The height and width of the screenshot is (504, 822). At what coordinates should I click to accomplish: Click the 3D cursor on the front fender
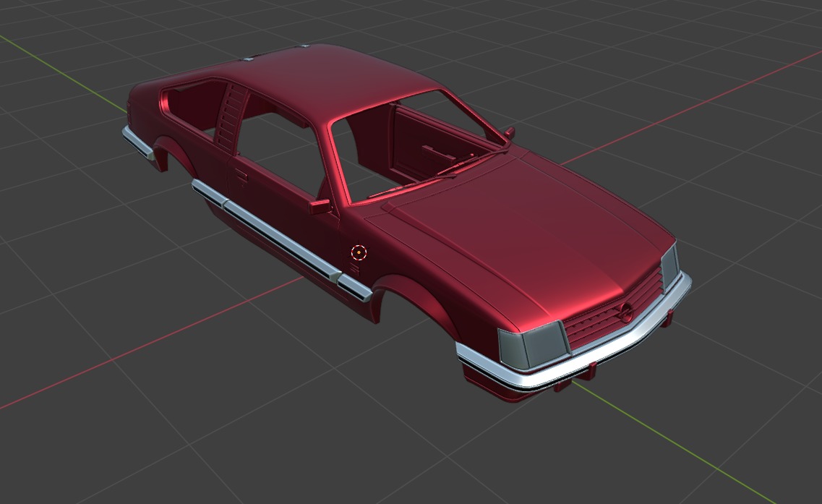pos(359,252)
